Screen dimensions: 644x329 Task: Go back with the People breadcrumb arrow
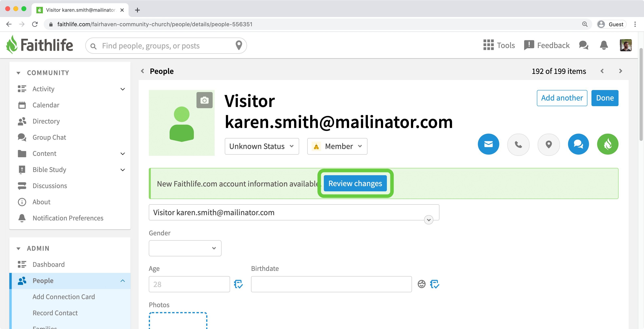pyautogui.click(x=143, y=71)
